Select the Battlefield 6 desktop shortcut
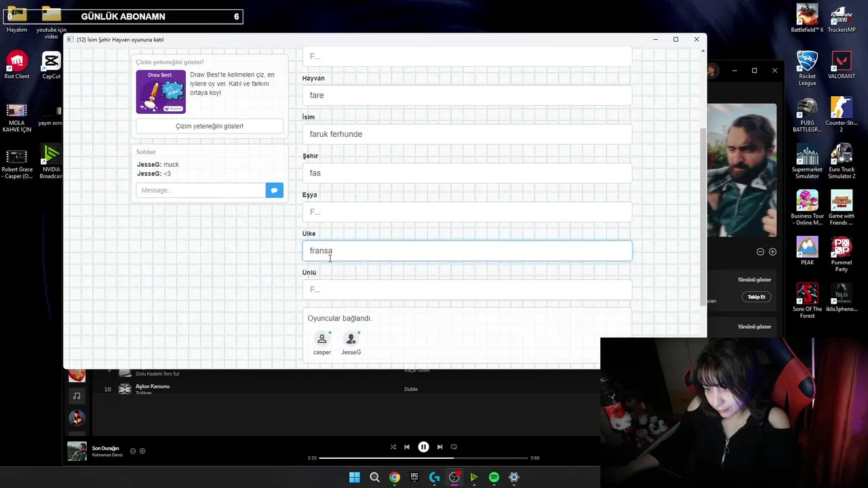The width and height of the screenshot is (868, 488). (807, 18)
